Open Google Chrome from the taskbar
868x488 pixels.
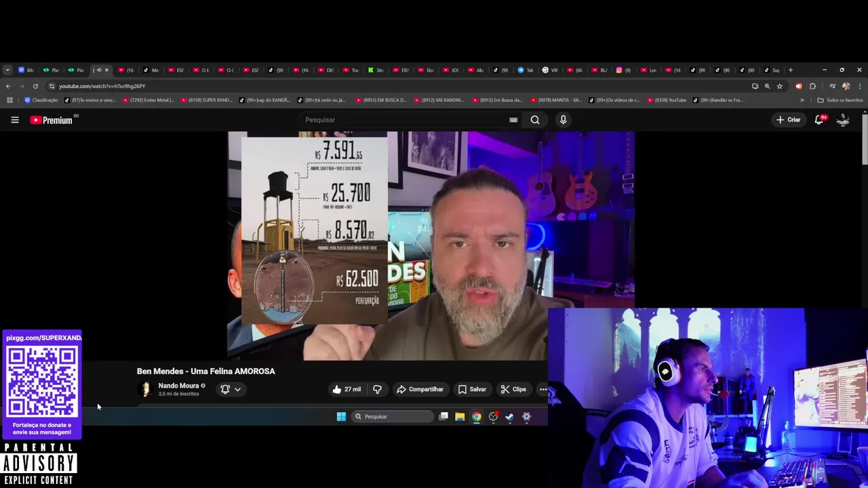pos(477,417)
